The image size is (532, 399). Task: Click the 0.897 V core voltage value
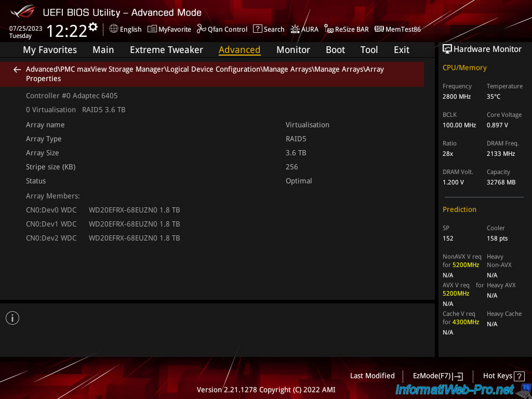497,125
